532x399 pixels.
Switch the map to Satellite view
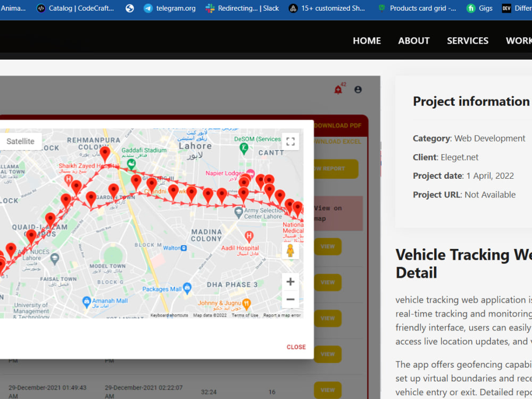coord(20,141)
